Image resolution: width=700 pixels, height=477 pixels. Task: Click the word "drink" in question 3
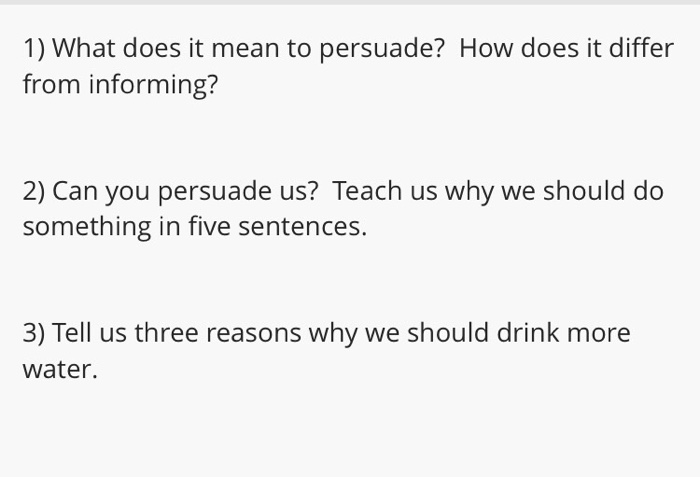click(528, 333)
